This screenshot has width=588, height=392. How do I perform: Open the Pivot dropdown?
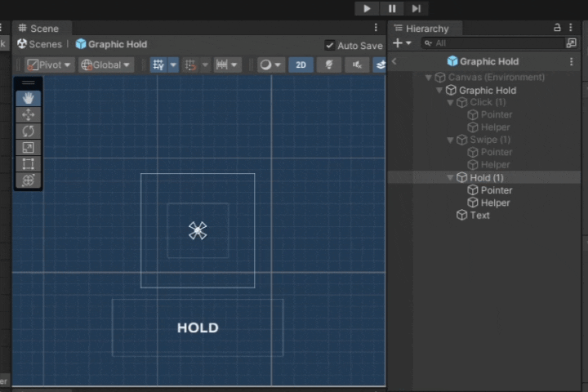[x=49, y=65]
